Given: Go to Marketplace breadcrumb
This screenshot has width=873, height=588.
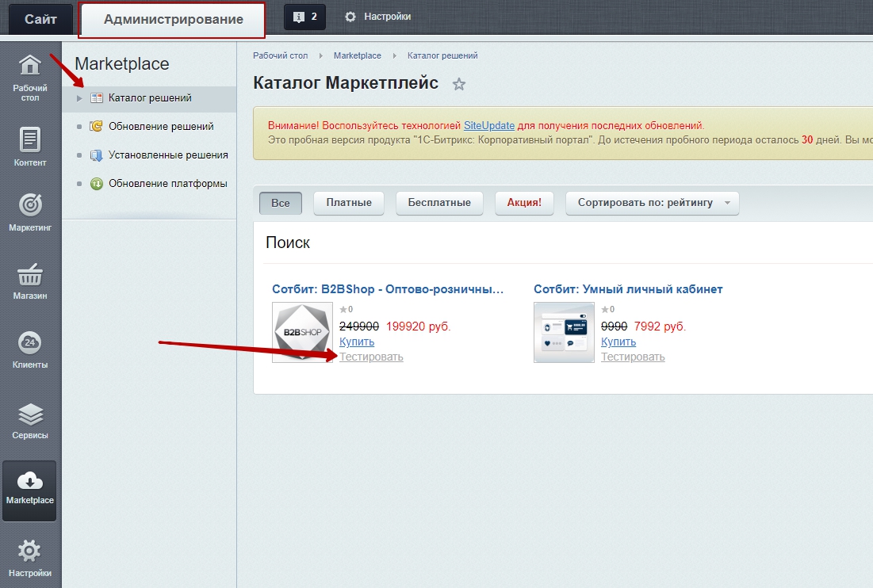Looking at the screenshot, I should [x=358, y=55].
